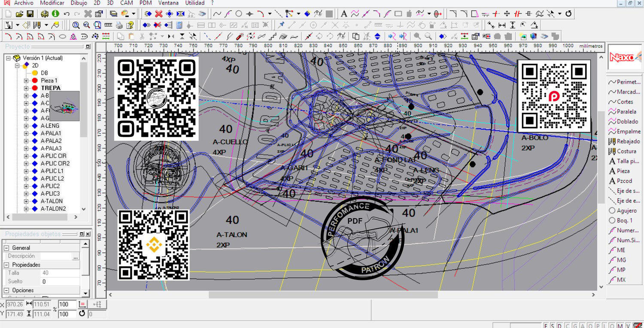Select the Agujero element type
The width and height of the screenshot is (644, 328).
click(623, 210)
